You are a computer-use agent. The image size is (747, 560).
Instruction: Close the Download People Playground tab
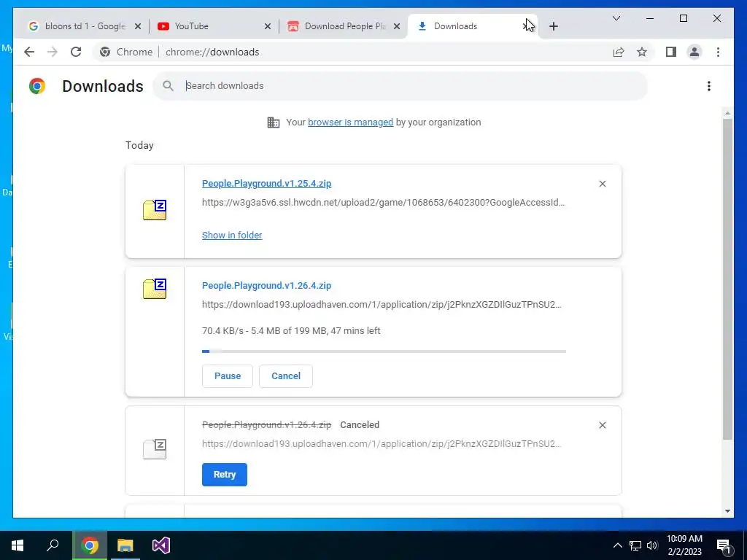click(x=396, y=26)
